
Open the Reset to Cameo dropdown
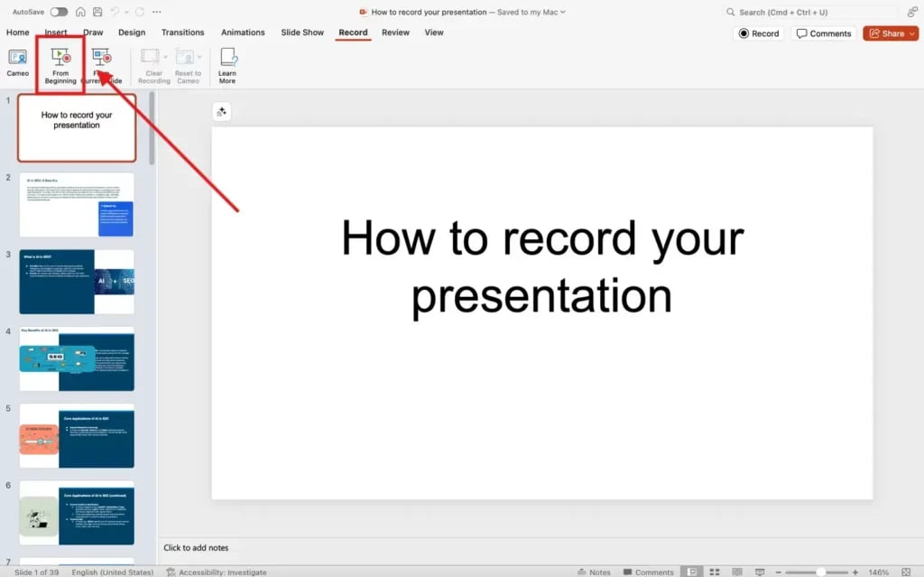200,56
